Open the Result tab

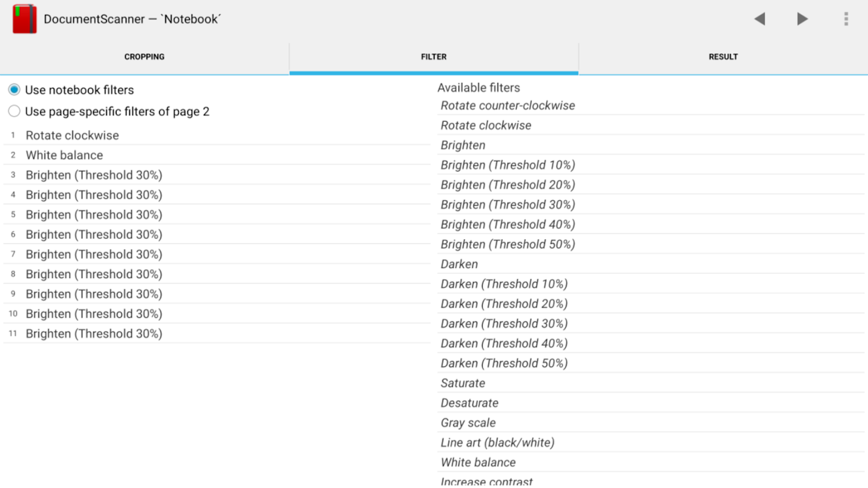click(723, 57)
